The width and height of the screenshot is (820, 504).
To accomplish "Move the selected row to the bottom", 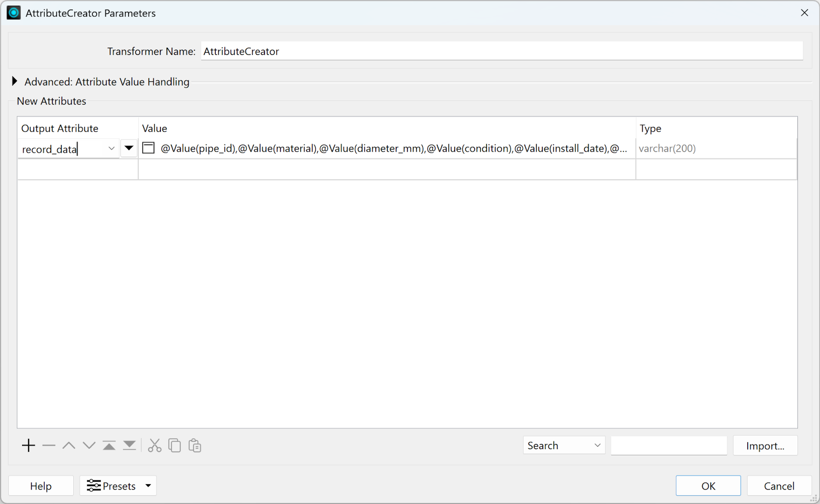I will click(129, 445).
